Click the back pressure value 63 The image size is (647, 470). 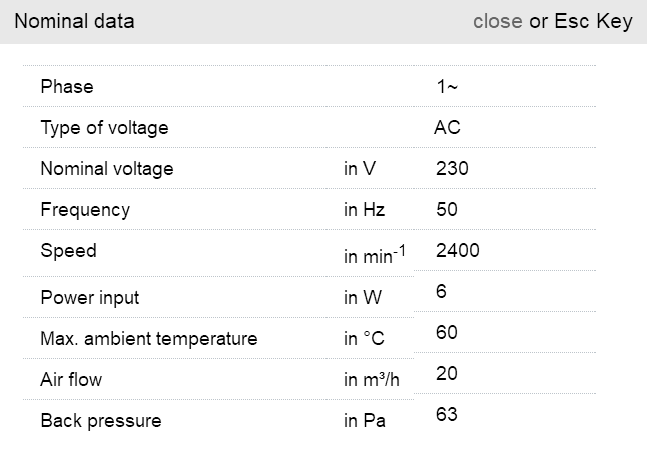click(447, 414)
